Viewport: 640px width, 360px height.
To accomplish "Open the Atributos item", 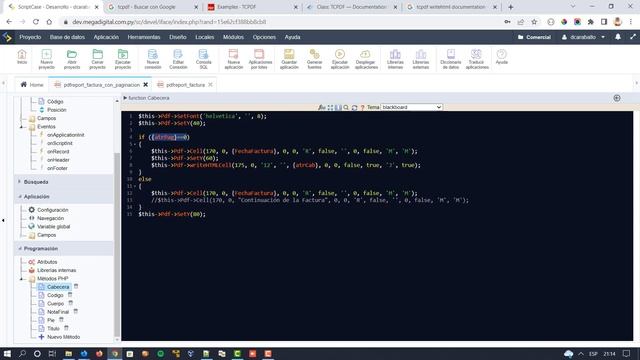I will 47,262.
